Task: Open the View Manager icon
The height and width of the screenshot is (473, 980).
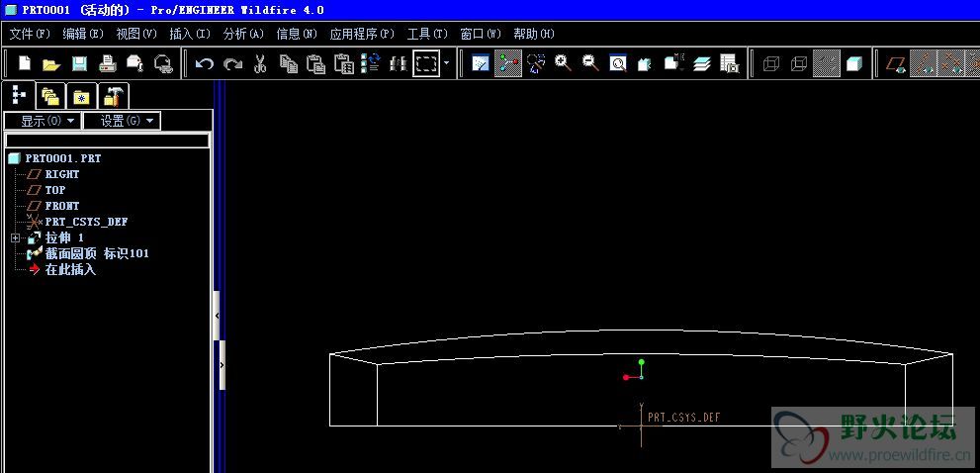Action: (730, 63)
